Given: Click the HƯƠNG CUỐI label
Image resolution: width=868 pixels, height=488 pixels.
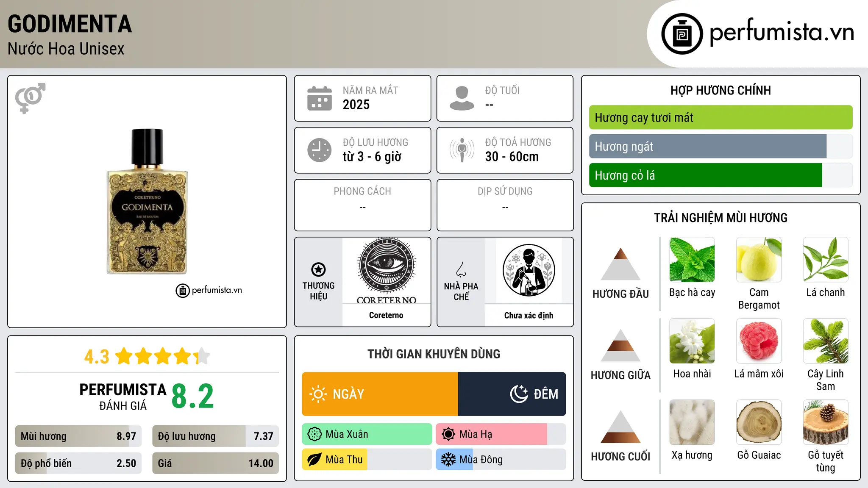Looking at the screenshot, I should [x=620, y=457].
